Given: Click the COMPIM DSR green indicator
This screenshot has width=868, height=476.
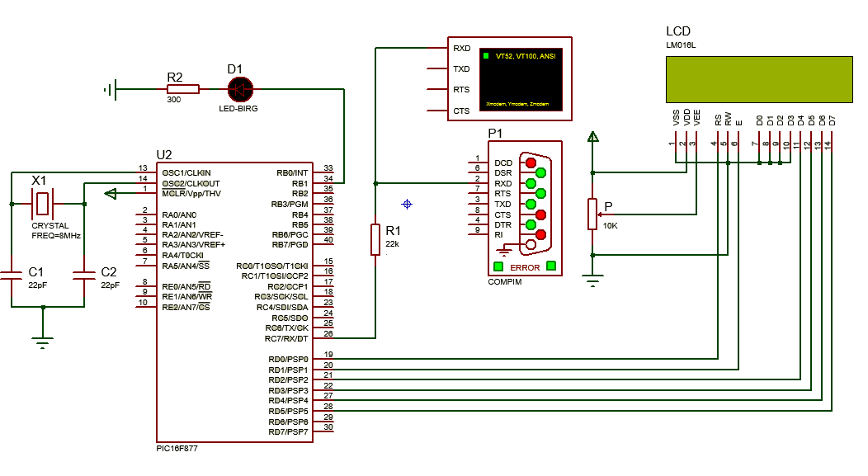Looking at the screenshot, I should pyautogui.click(x=540, y=172).
